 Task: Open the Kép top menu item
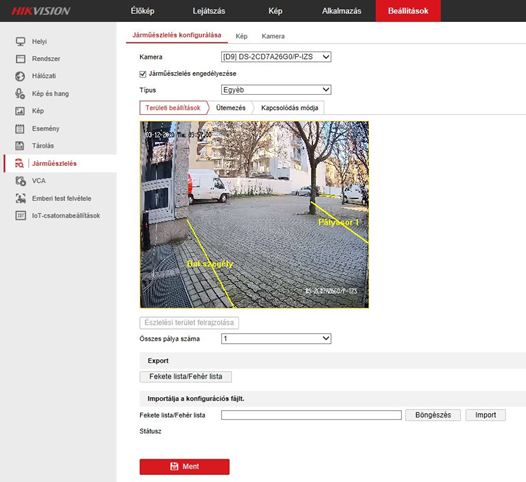[x=275, y=11]
